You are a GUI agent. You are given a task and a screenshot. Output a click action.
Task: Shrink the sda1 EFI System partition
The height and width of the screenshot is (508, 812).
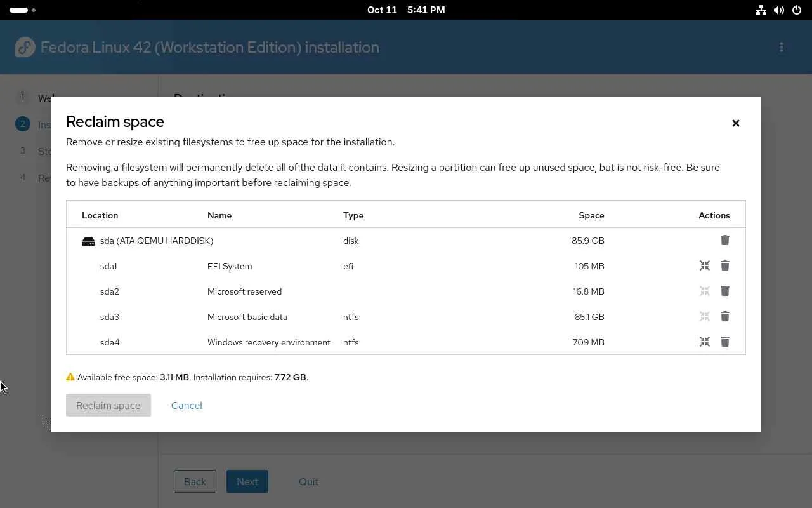click(705, 265)
